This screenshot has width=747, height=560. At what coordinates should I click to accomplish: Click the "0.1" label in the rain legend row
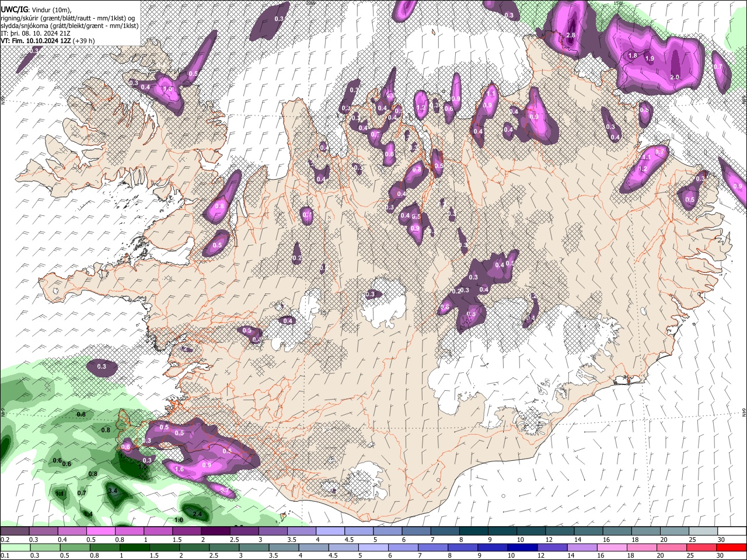(x=5, y=555)
